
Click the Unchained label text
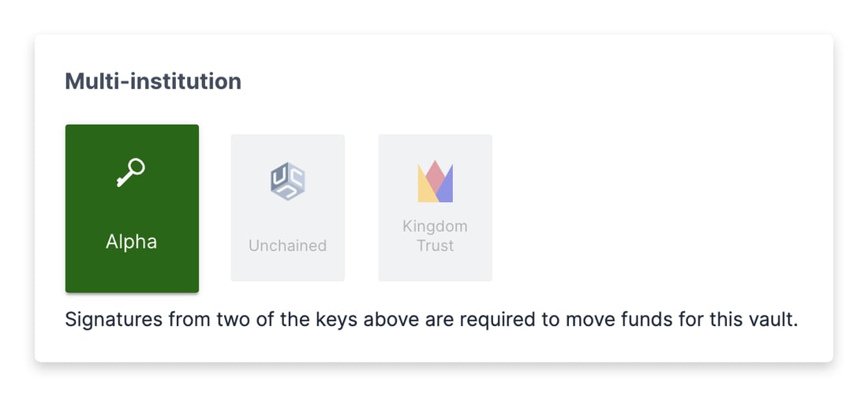click(287, 245)
